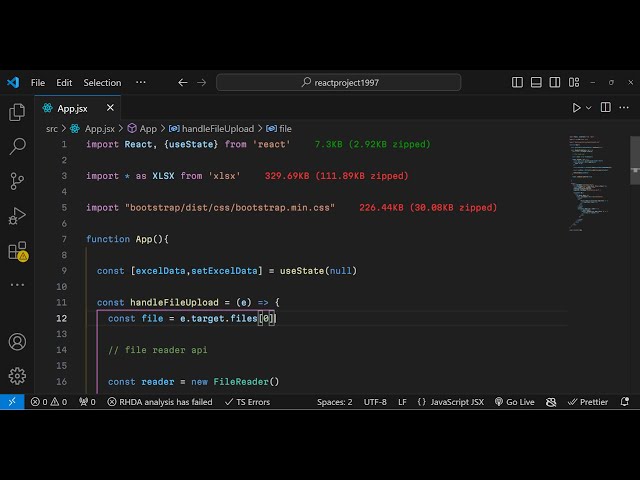Open the run button dropdown arrow
This screenshot has width=640, height=480.
[x=589, y=108]
